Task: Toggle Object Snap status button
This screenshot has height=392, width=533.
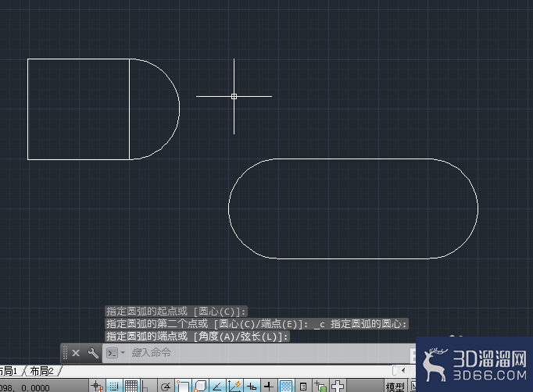Action: click(x=183, y=387)
